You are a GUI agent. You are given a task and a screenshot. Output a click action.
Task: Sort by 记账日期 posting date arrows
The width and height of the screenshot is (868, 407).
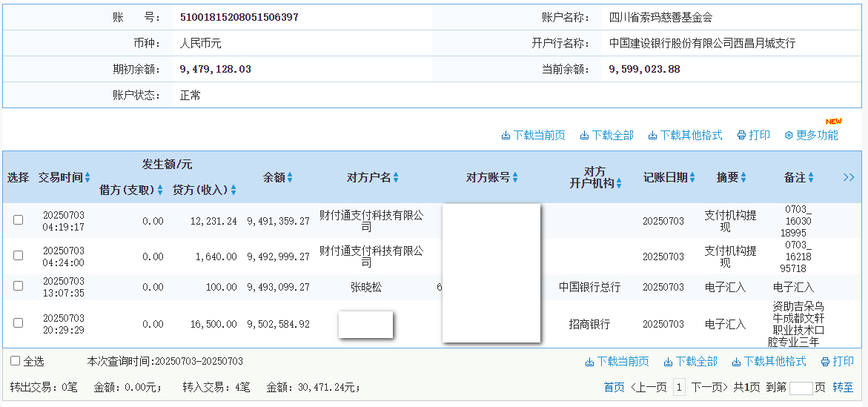click(692, 178)
